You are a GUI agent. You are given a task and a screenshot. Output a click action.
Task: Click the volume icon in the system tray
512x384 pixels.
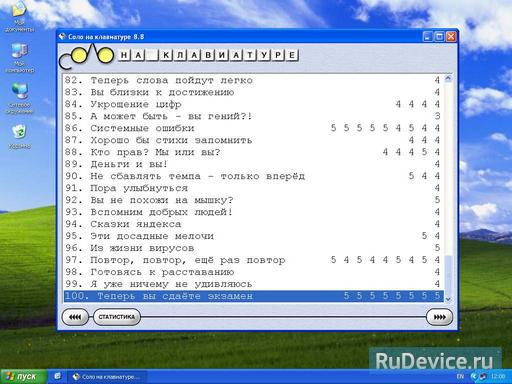pyautogui.click(x=482, y=377)
